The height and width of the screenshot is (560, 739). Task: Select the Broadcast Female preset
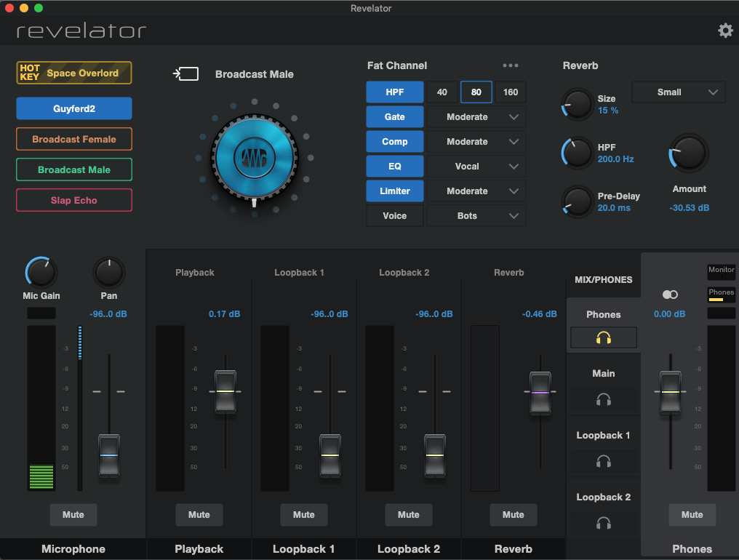coord(74,139)
